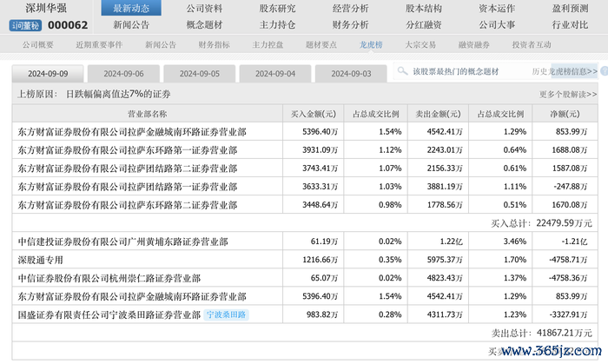Viewport: 608px width, 364px height.
Task: Select 主力控盘 sub-navigation item
Action: (x=268, y=45)
